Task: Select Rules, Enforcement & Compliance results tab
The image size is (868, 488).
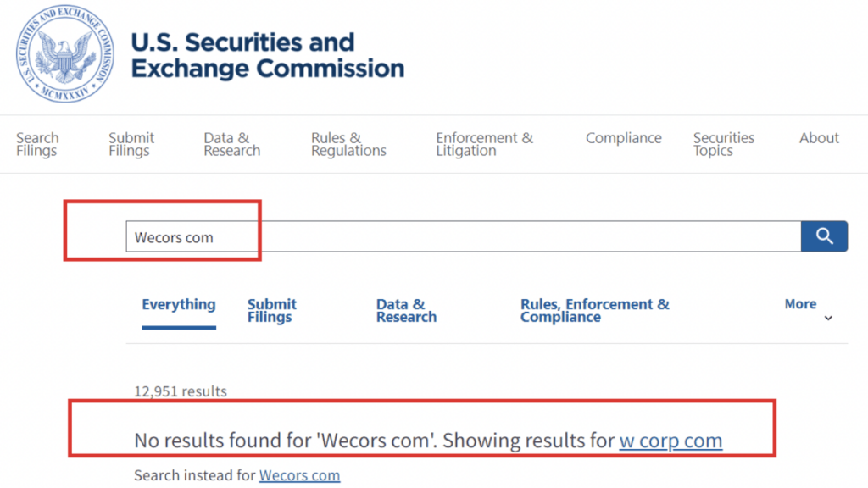Action: pos(594,310)
